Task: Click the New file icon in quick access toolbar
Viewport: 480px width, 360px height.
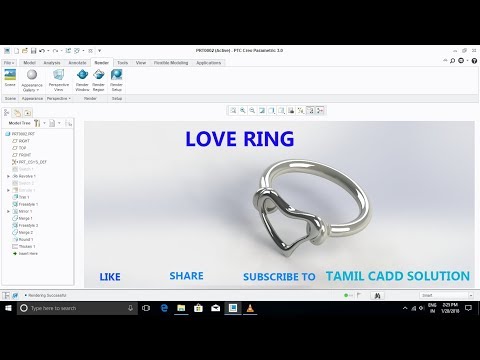Action: (x=16, y=51)
